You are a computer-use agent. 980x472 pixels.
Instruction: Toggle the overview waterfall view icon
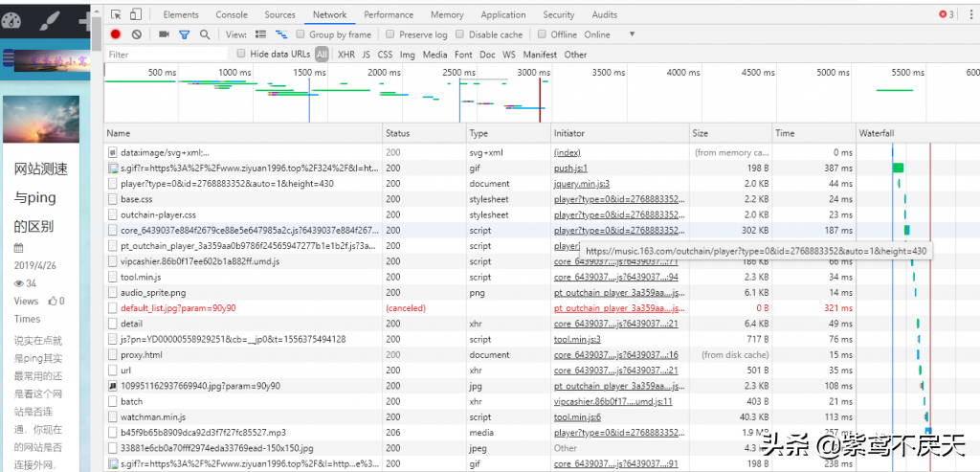point(281,34)
